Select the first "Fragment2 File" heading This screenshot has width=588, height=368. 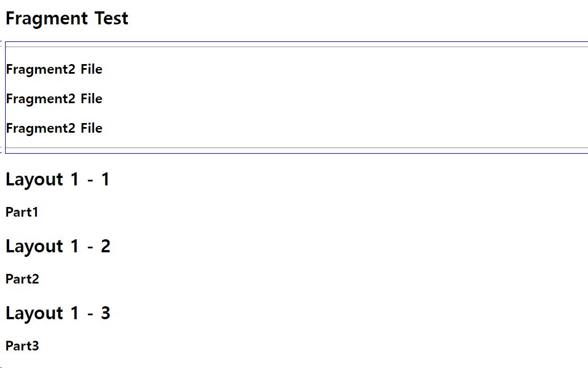click(x=54, y=69)
